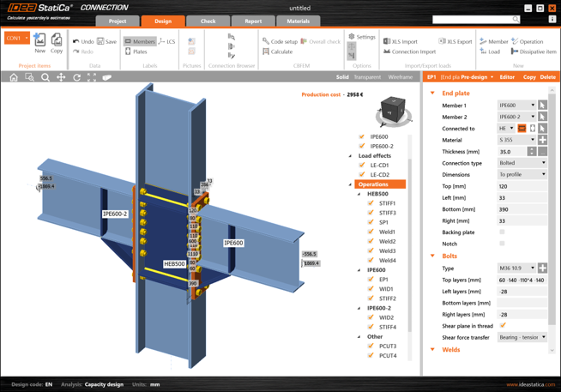Select the pan view tool

pyautogui.click(x=61, y=77)
